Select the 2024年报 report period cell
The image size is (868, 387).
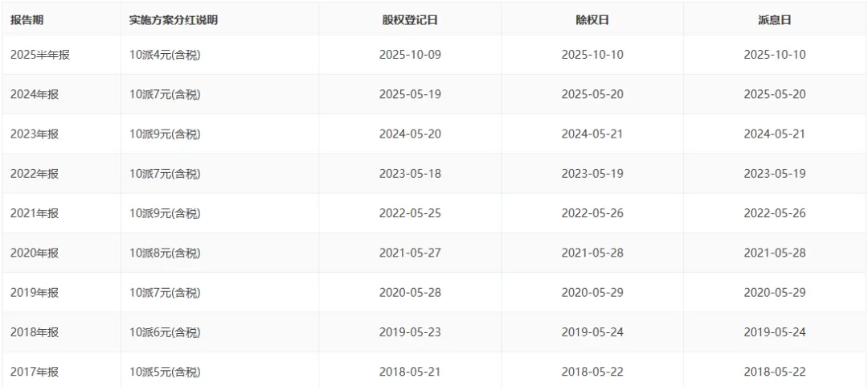35,94
